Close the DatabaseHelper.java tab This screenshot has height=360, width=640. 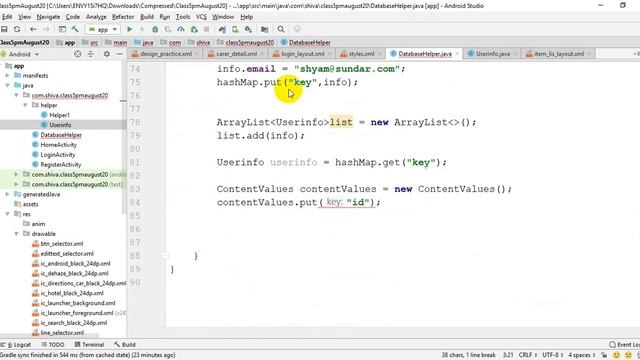click(x=457, y=54)
